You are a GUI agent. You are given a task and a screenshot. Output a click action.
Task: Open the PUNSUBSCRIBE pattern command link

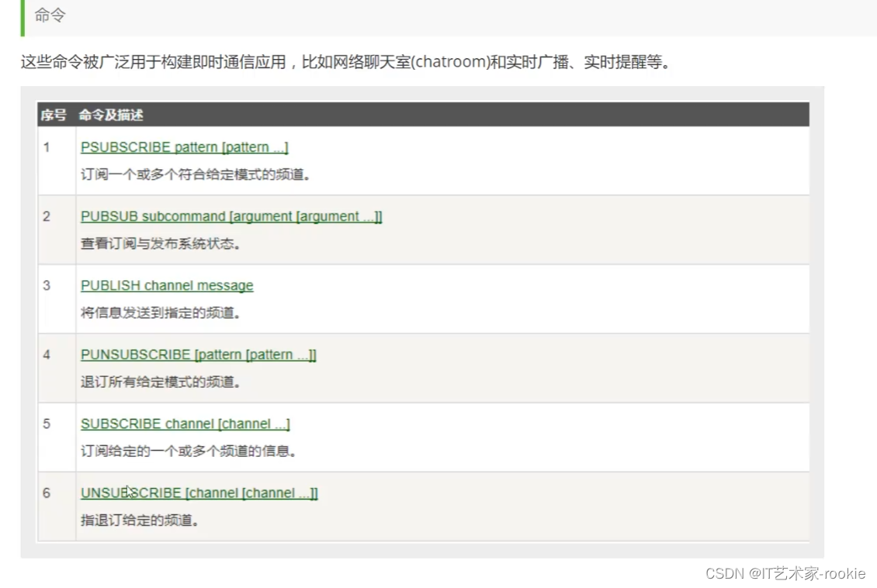198,355
